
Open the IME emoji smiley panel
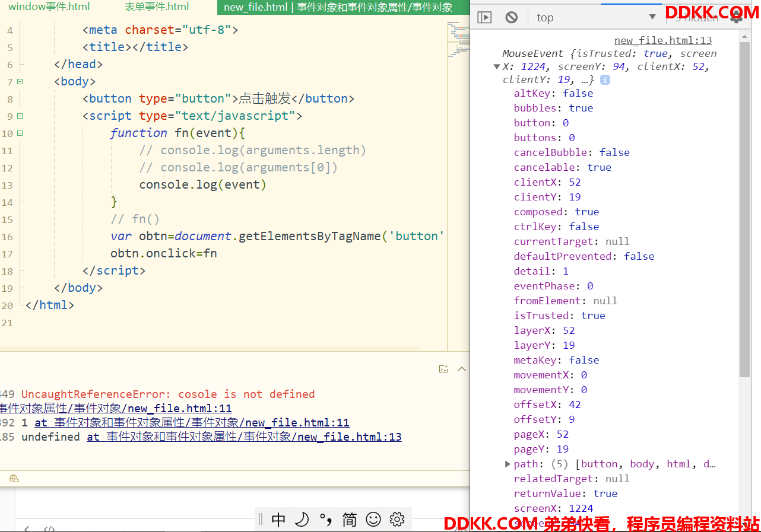373,520
